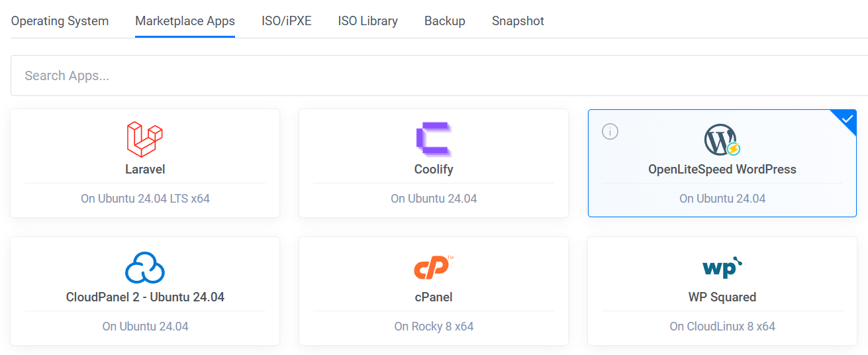The image size is (868, 355).
Task: Click the Laravel logo icon
Action: pos(145,139)
